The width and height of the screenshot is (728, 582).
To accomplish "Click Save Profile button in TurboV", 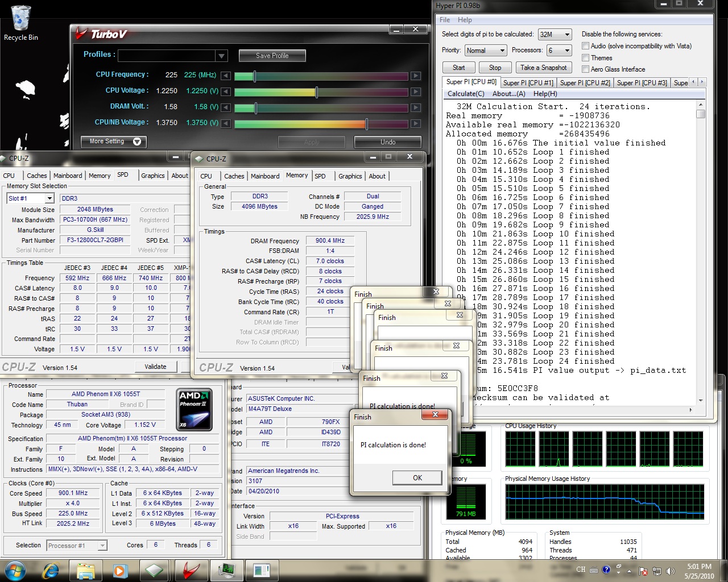I will pos(272,56).
